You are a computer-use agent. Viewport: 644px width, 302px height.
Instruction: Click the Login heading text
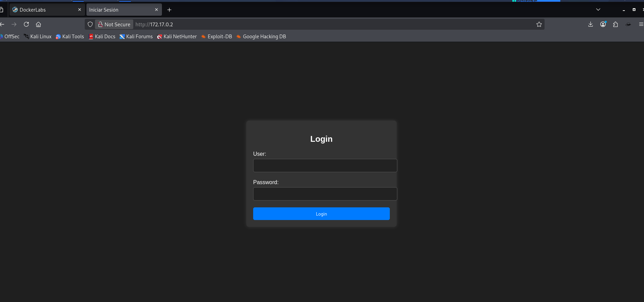point(321,139)
